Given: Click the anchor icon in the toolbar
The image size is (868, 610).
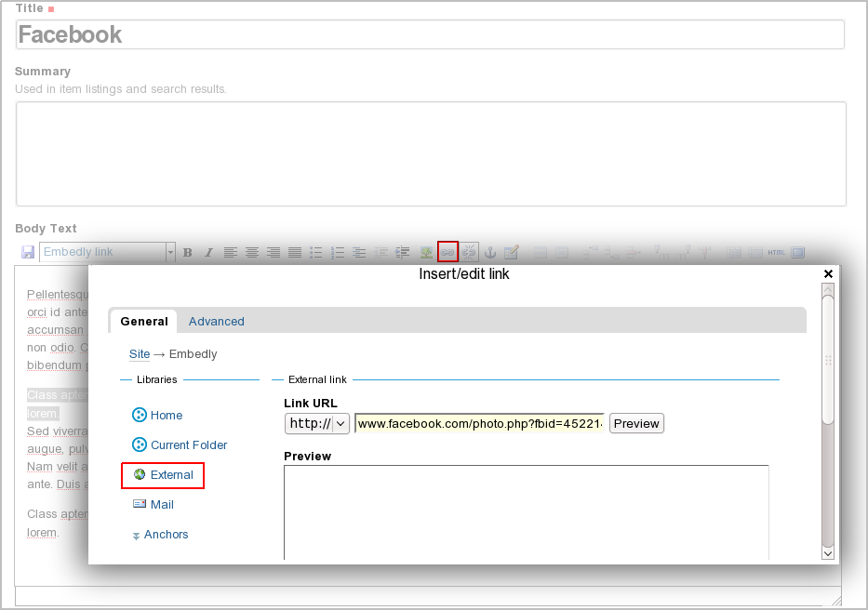Looking at the screenshot, I should click(491, 252).
